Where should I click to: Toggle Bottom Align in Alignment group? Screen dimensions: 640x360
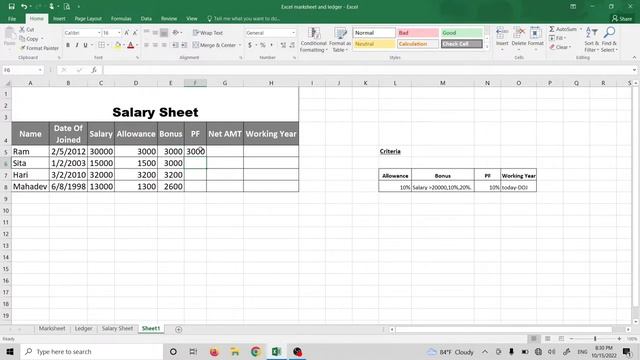[164, 33]
